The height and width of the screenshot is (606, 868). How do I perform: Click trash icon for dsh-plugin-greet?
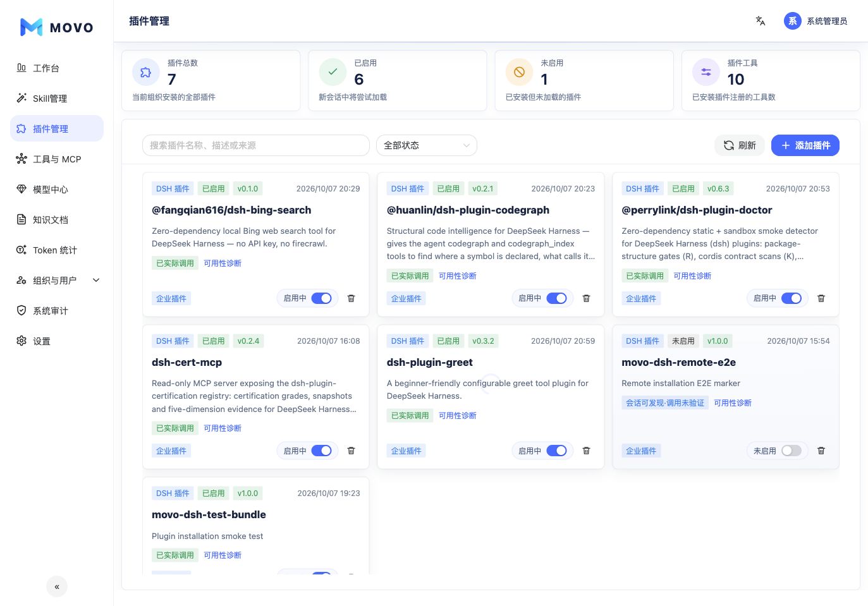pyautogui.click(x=586, y=451)
